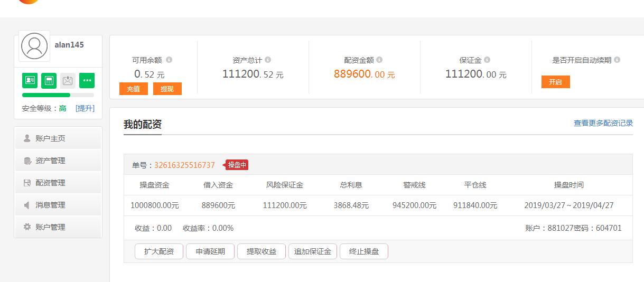Viewport: 644px width, 282px height.
Task: Click the username alan145
Action: pos(69,45)
